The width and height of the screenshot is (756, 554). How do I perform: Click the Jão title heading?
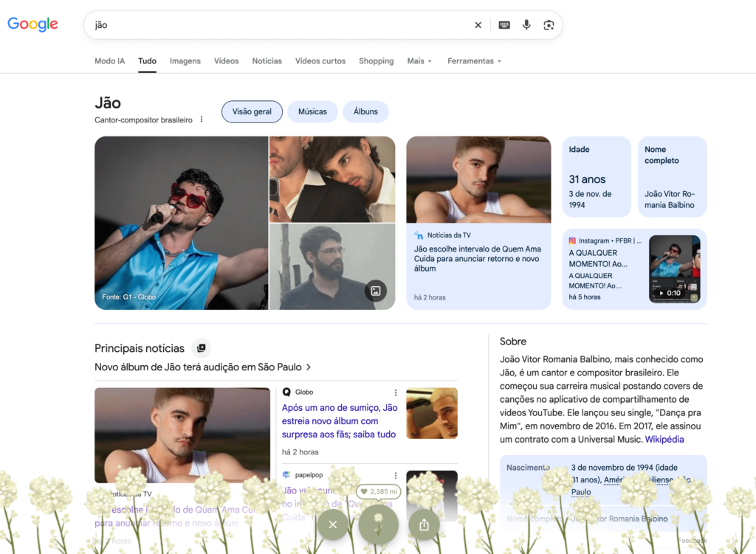pyautogui.click(x=108, y=103)
